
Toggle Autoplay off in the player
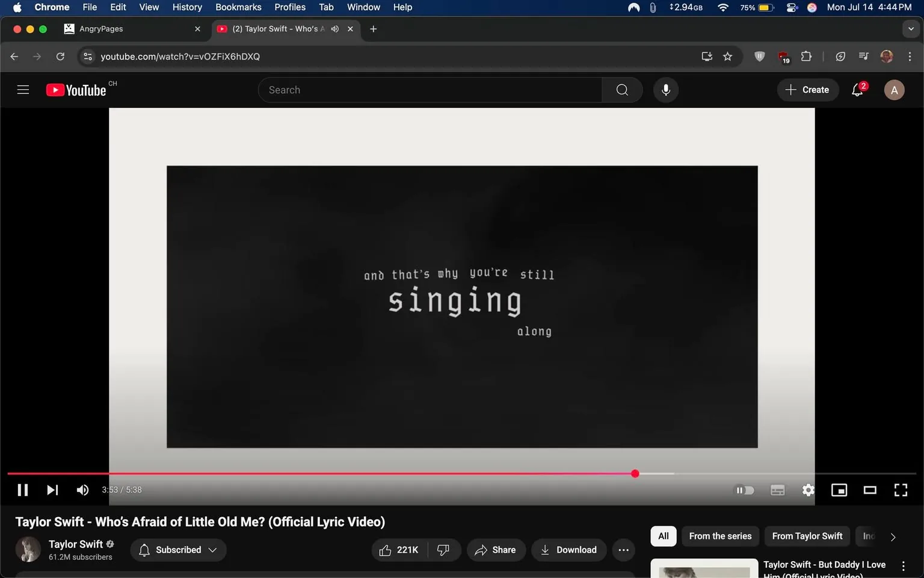point(745,489)
